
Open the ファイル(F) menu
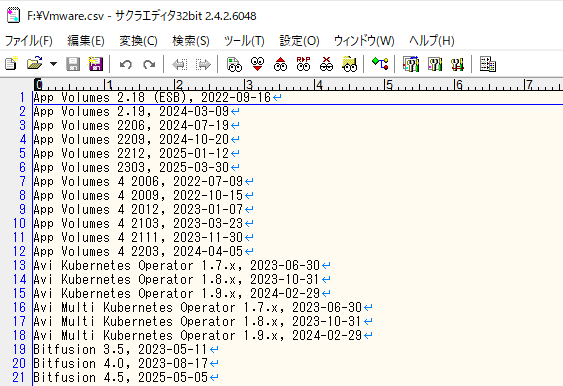pyautogui.click(x=29, y=41)
